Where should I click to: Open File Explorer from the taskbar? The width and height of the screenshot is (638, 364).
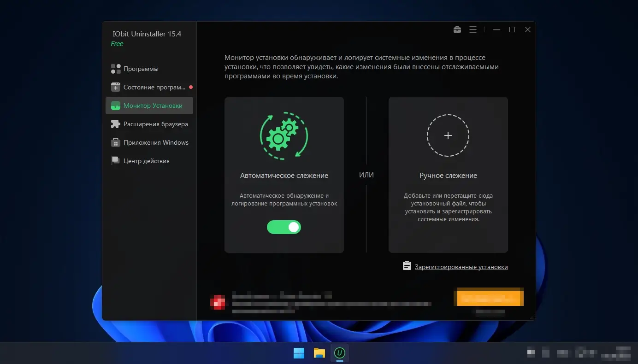point(319,353)
